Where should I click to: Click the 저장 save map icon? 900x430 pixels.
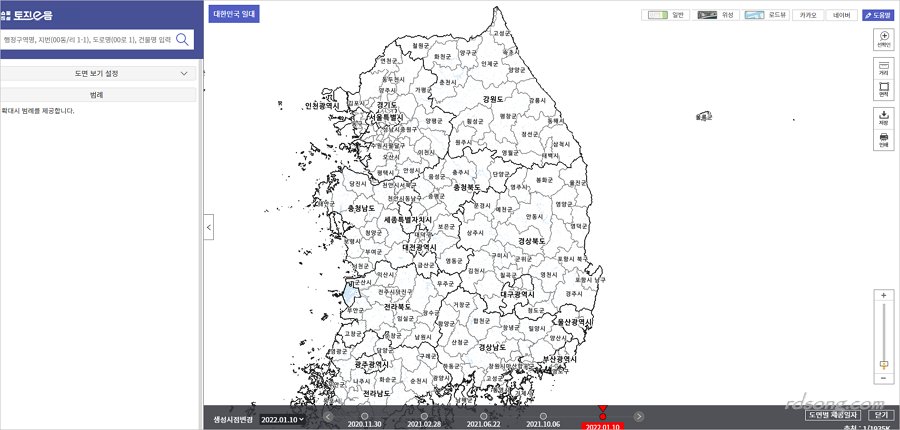(883, 117)
